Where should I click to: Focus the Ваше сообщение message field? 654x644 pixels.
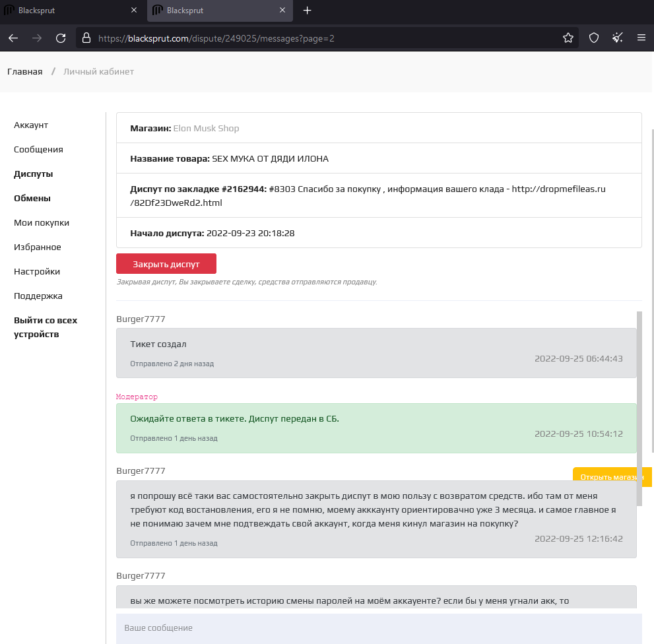[x=379, y=628]
